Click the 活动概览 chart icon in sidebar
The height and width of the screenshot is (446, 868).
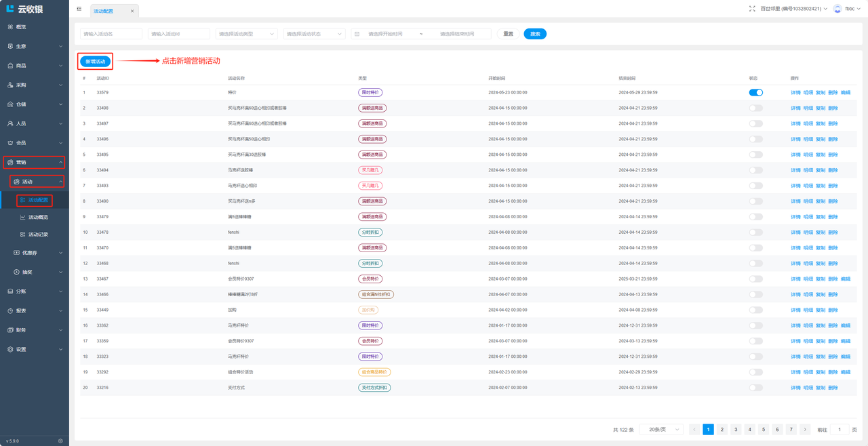click(x=22, y=218)
